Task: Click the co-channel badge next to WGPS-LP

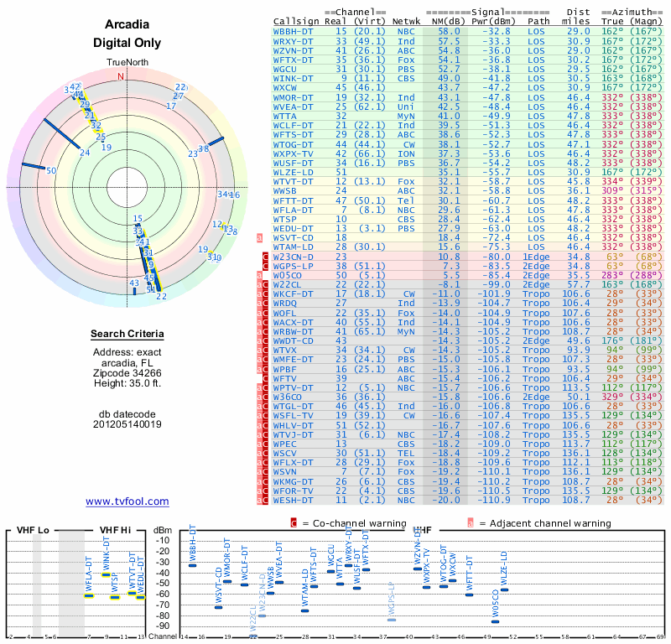Action: click(265, 266)
